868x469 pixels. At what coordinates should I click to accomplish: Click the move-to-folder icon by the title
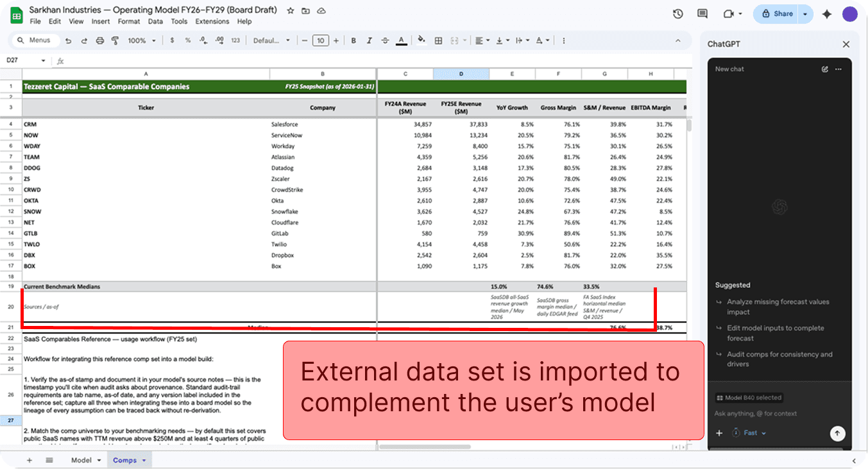coord(306,11)
